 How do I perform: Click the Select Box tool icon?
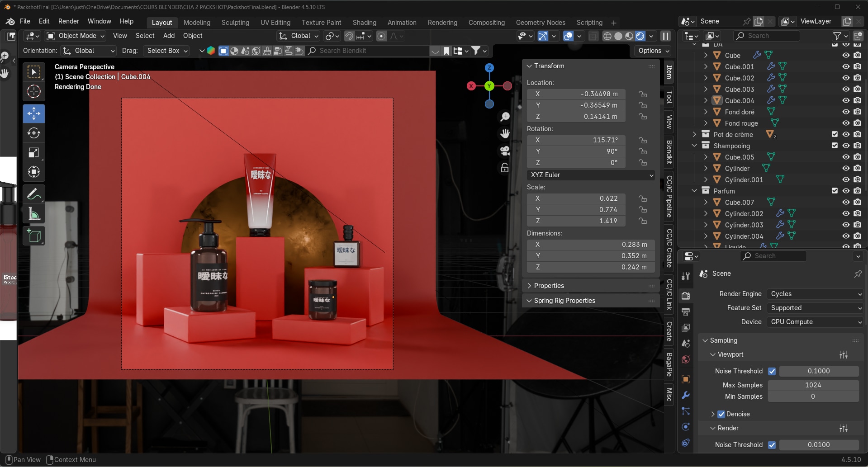34,72
